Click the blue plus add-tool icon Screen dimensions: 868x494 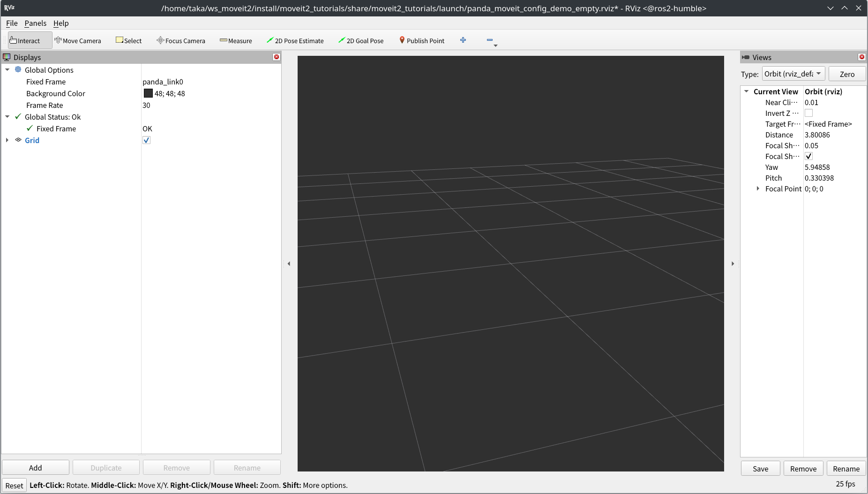pos(463,40)
